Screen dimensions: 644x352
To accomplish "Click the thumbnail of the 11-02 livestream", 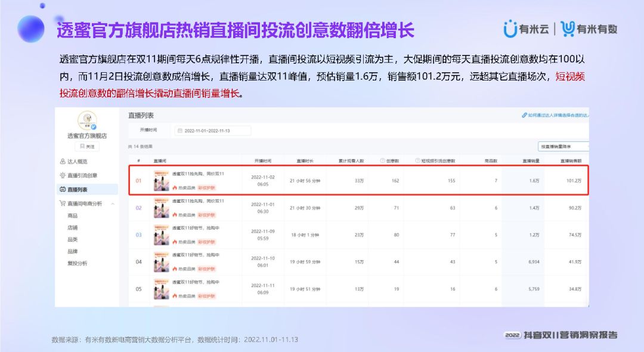I will tap(161, 181).
